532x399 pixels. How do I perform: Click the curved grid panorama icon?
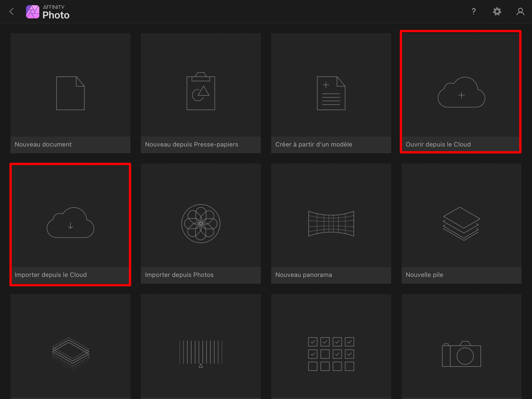[x=331, y=223]
